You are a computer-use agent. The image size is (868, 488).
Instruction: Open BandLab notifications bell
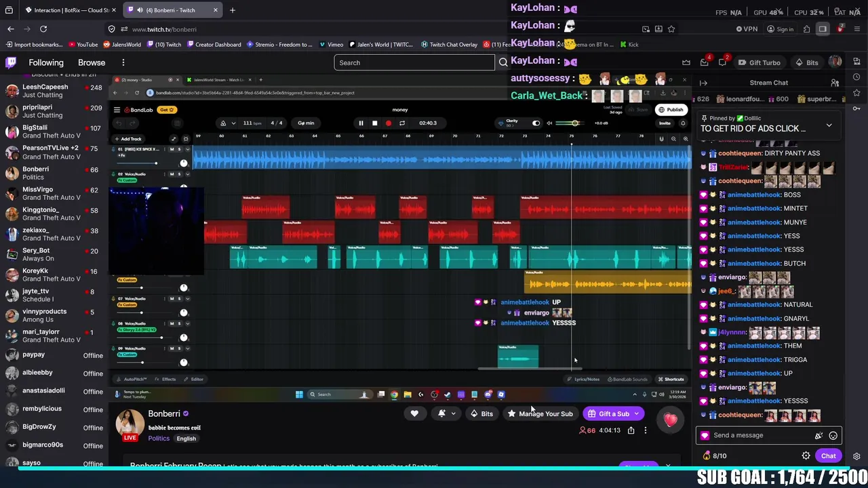tap(683, 123)
